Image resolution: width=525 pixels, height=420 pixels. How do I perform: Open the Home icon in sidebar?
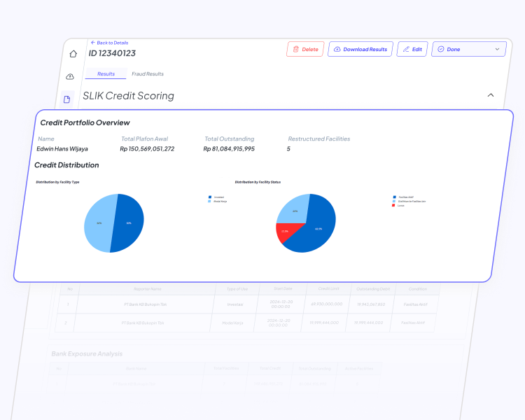click(x=73, y=54)
